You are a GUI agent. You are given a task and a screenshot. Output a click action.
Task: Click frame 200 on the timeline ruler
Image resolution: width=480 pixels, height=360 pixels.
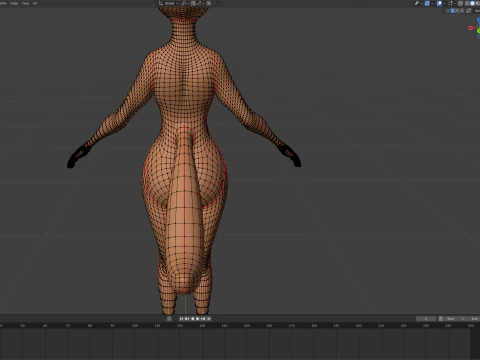tap(359, 325)
